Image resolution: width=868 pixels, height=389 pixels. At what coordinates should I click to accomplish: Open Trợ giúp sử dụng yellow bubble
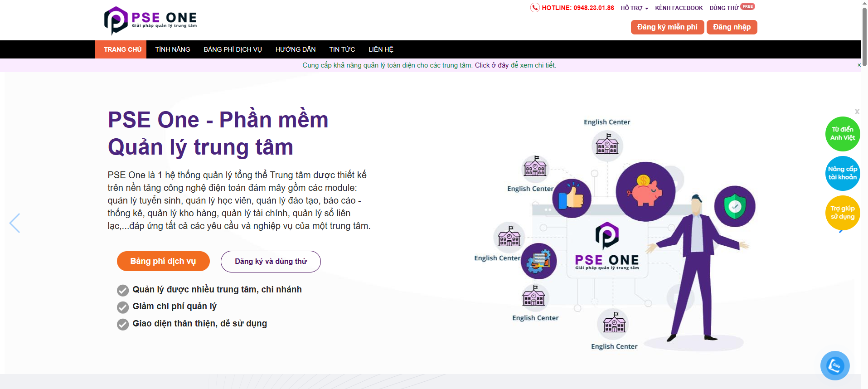[x=842, y=213]
